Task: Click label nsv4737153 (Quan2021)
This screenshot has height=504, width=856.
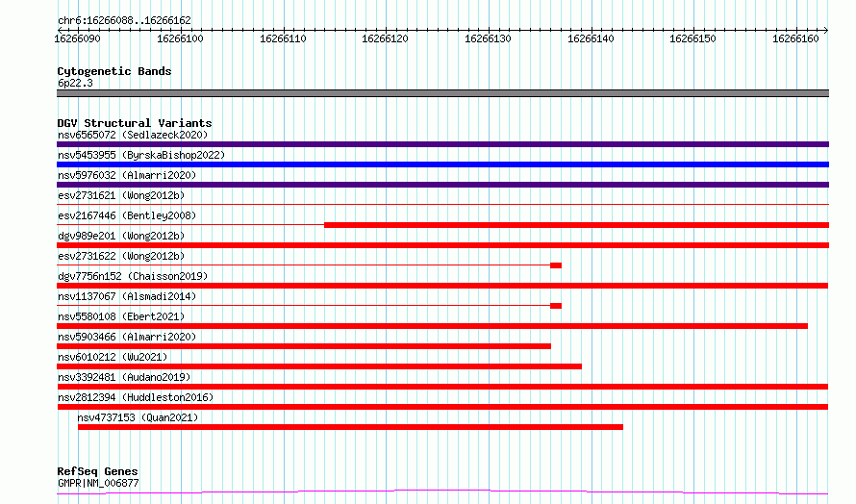Action: [138, 417]
